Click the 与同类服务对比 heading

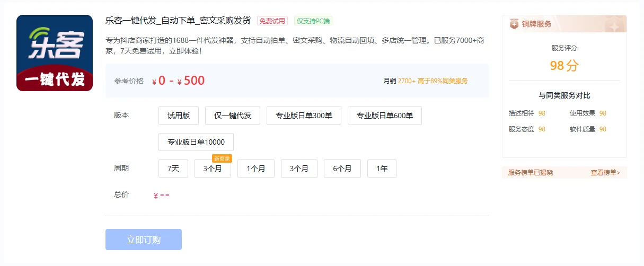[x=564, y=95]
